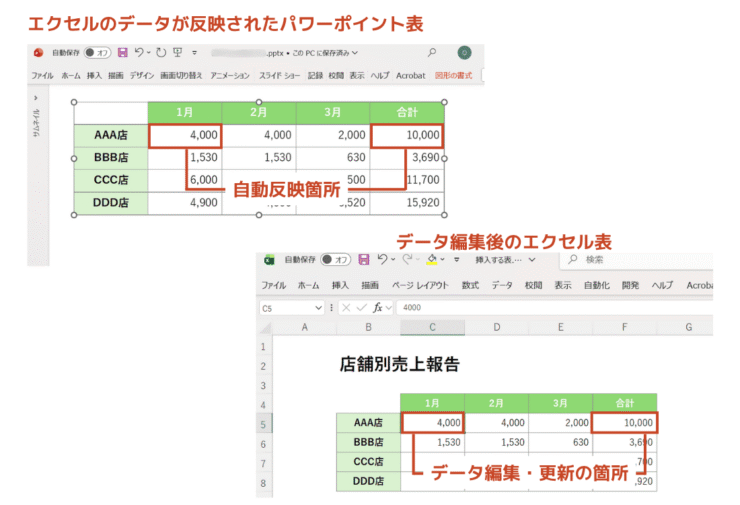Click the PowerPoint app logo icon
This screenshot has height=505, width=740.
(39, 53)
